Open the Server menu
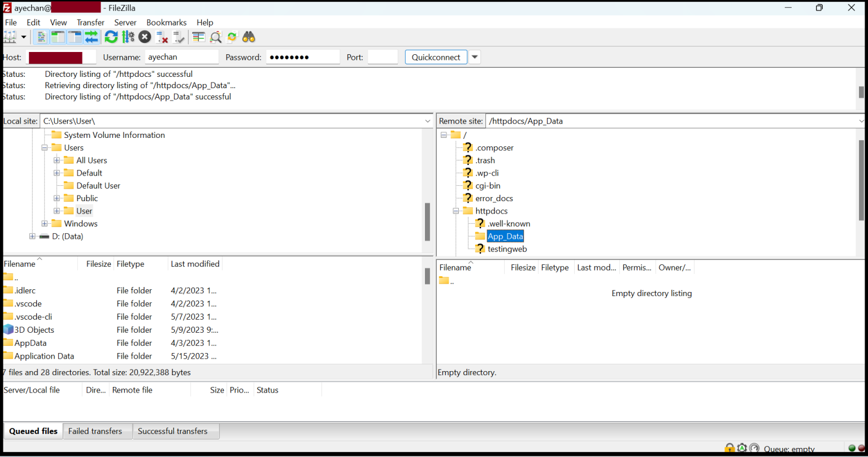The width and height of the screenshot is (868, 457). tap(125, 23)
